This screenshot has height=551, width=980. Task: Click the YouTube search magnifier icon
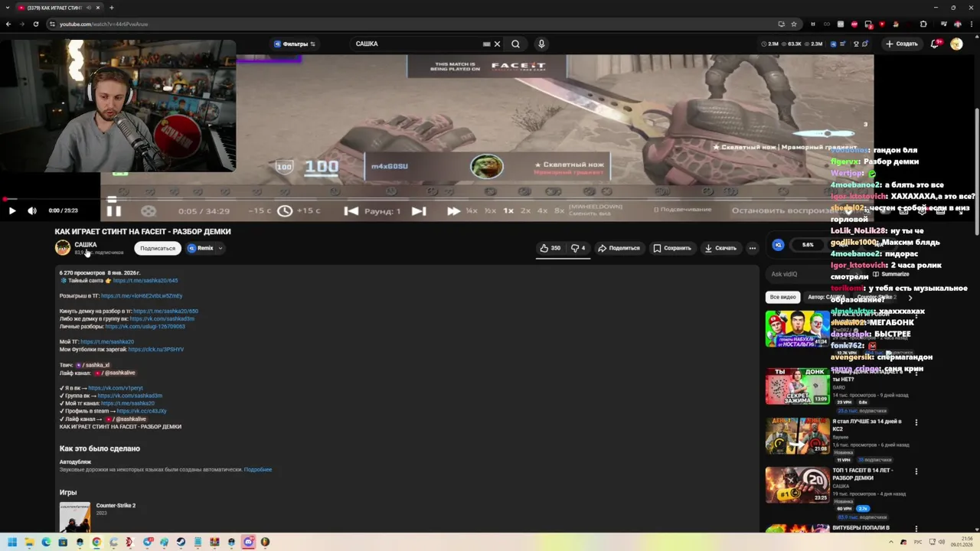(515, 44)
